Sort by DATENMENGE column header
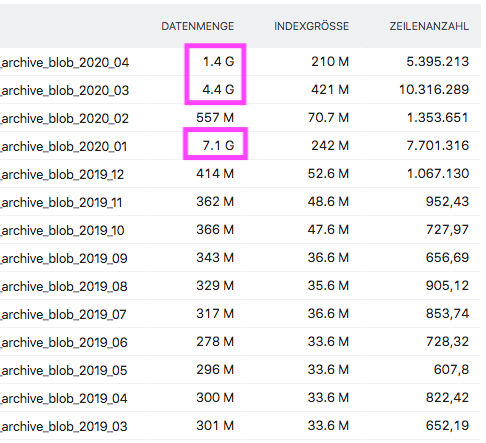 197,26
